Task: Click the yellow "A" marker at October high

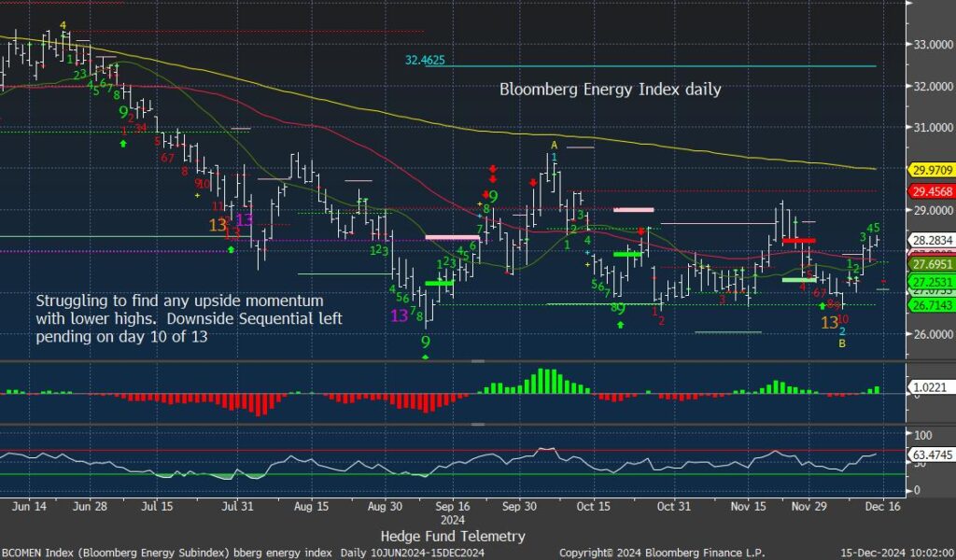Action: click(555, 145)
